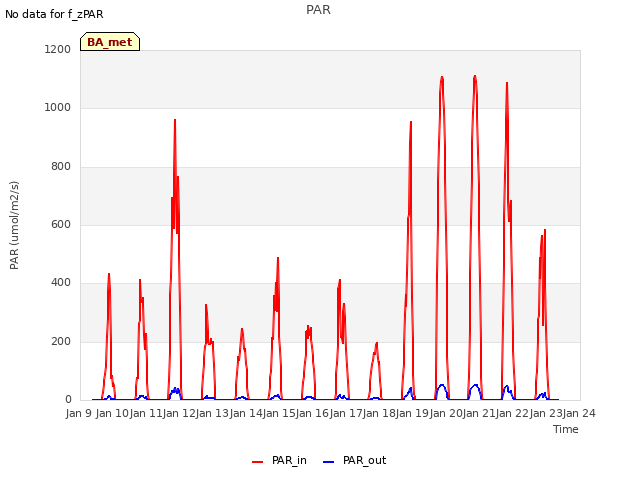
Task: Click the red PAR_in legend color marker
Action: (x=258, y=461)
